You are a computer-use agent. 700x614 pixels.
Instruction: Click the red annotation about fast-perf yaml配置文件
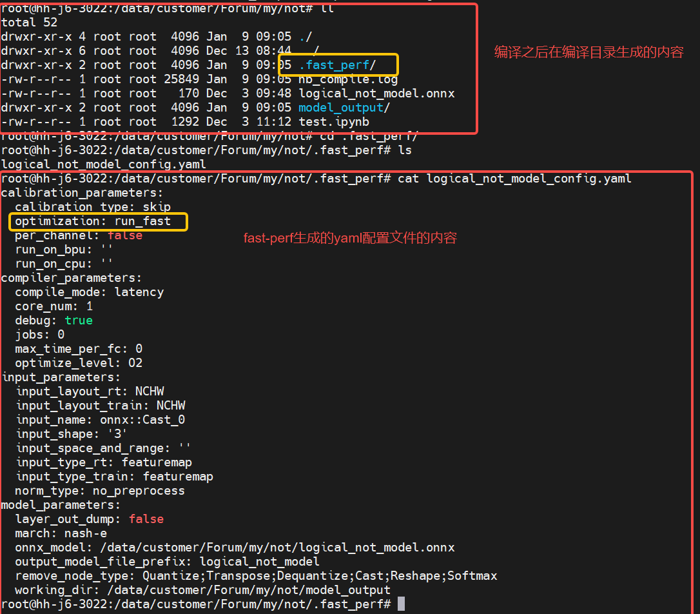point(350,238)
